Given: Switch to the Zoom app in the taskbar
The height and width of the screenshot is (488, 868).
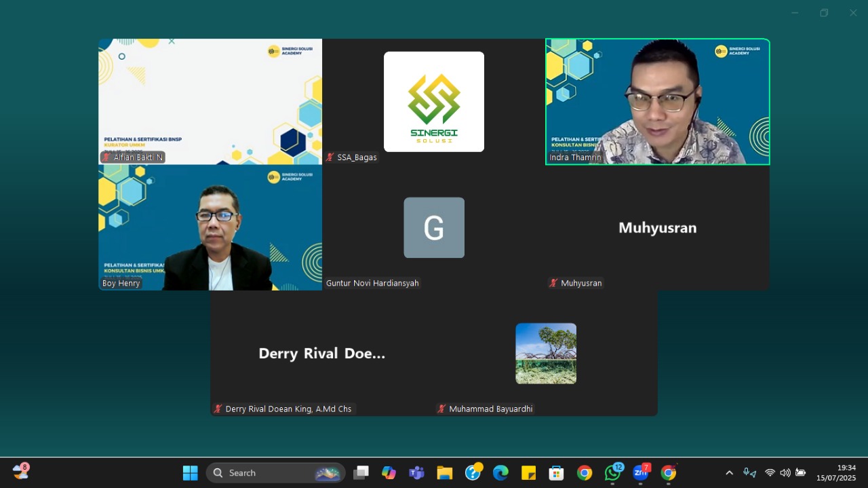Looking at the screenshot, I should click(640, 473).
